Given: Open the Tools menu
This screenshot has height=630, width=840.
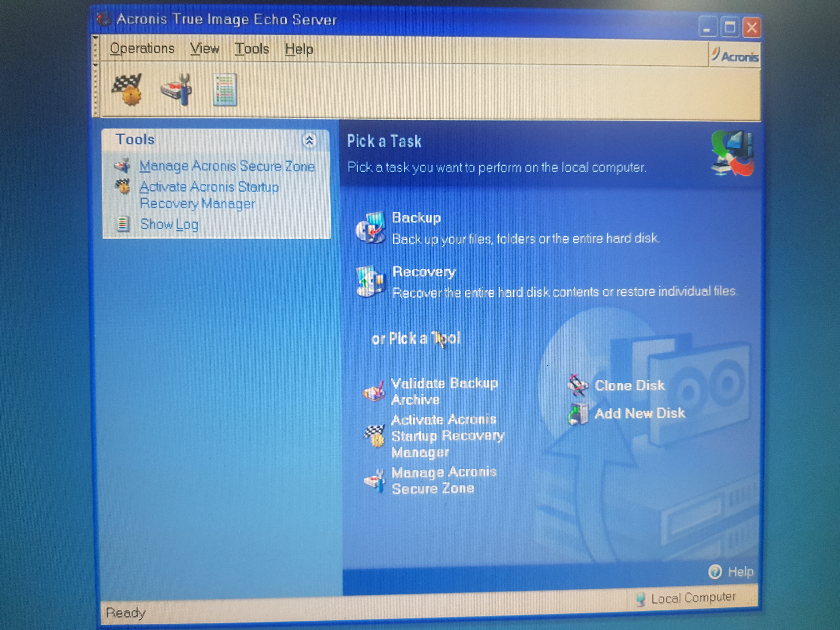Looking at the screenshot, I should pos(252,49).
